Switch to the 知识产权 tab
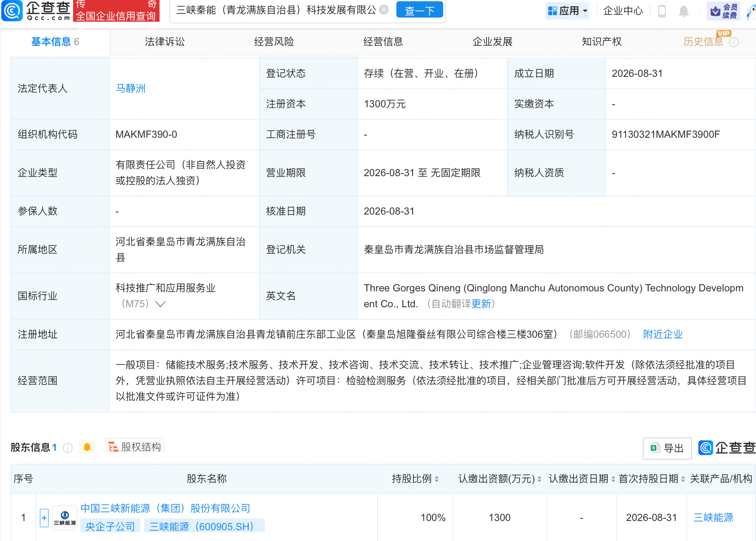 pyautogui.click(x=601, y=42)
